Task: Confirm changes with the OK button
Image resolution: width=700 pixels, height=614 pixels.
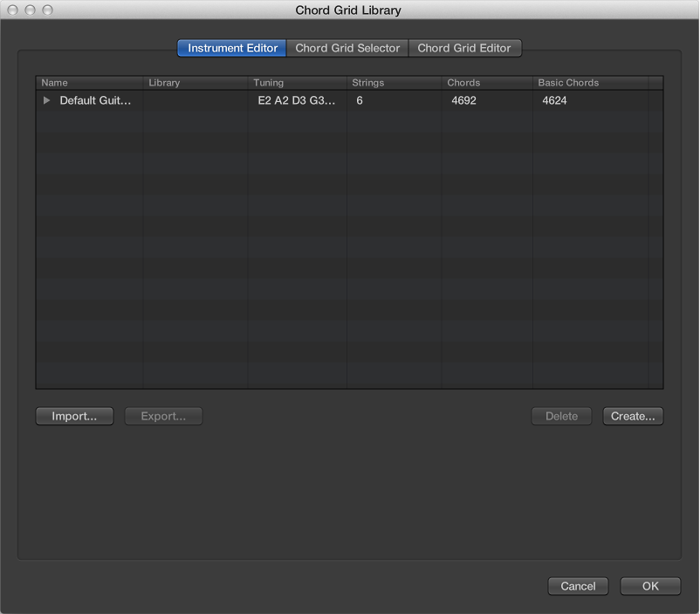Action: [x=650, y=586]
